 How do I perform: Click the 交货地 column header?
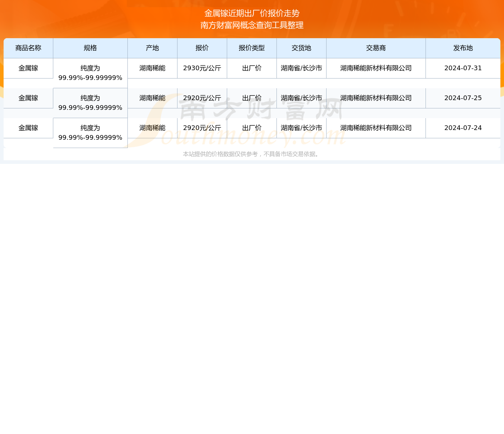pyautogui.click(x=301, y=48)
